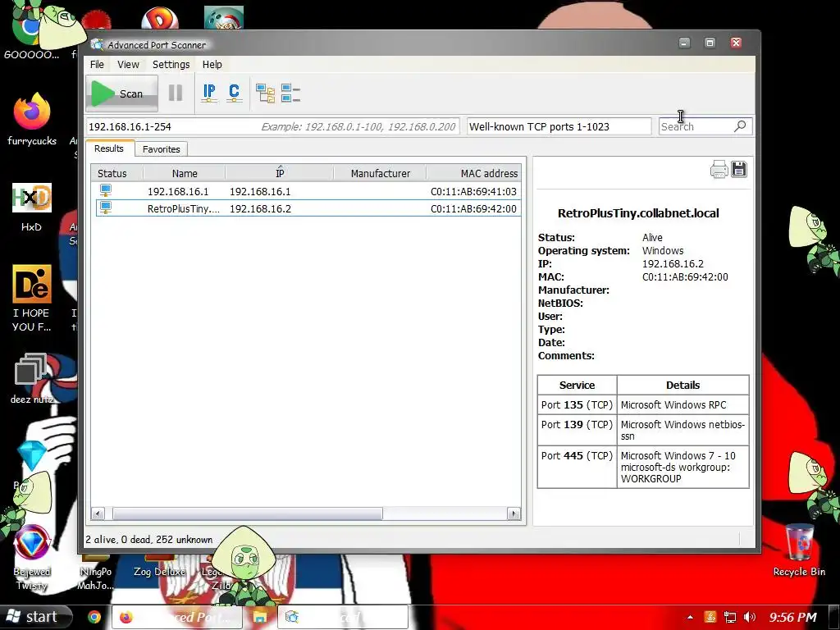Print the host details with printer icon
Image resolution: width=840 pixels, height=630 pixels.
[x=719, y=169]
